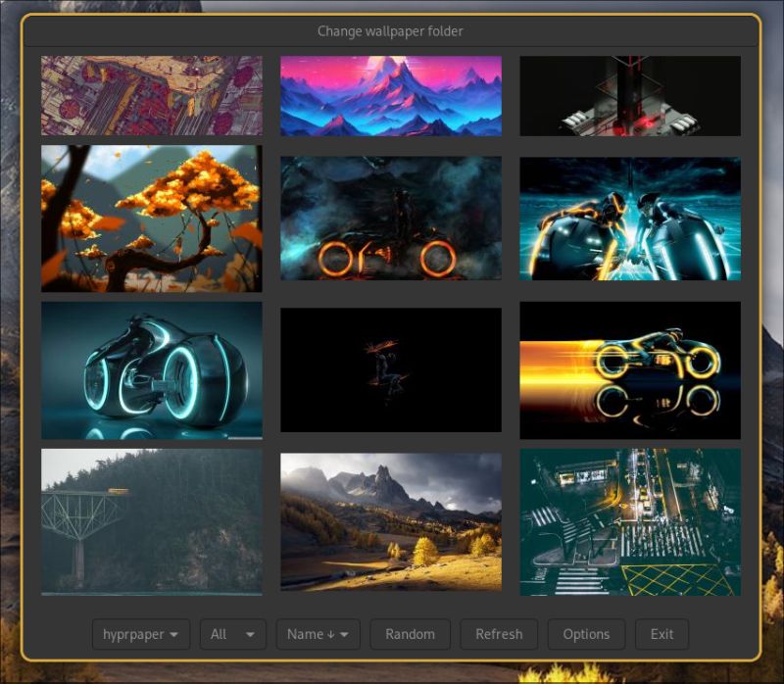Open the All media type filter dropdown

[232, 634]
